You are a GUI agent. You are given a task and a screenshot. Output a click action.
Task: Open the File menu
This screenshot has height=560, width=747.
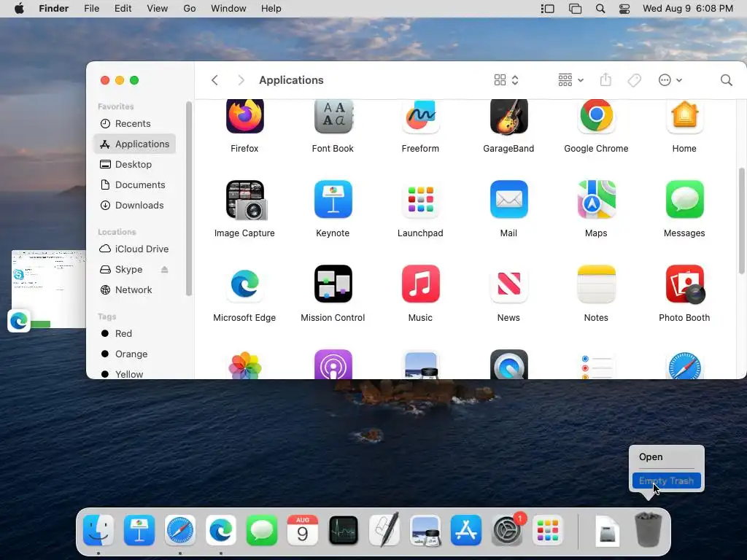point(91,9)
